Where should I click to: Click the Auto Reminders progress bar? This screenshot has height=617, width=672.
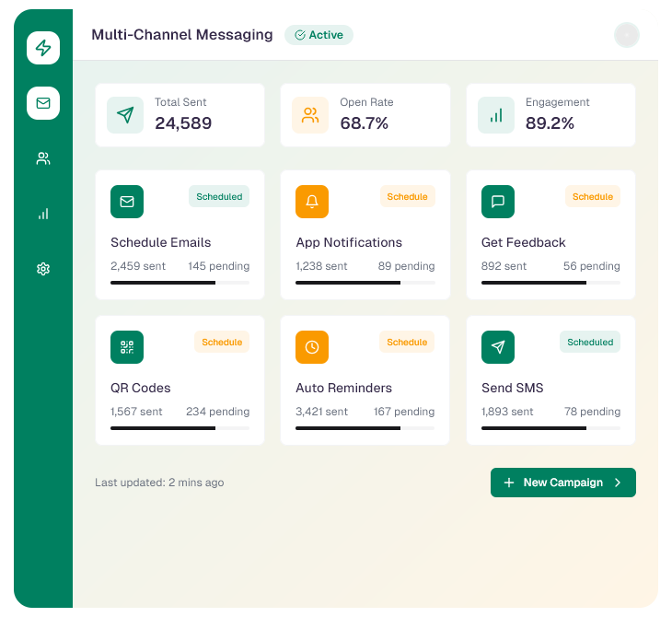point(365,428)
